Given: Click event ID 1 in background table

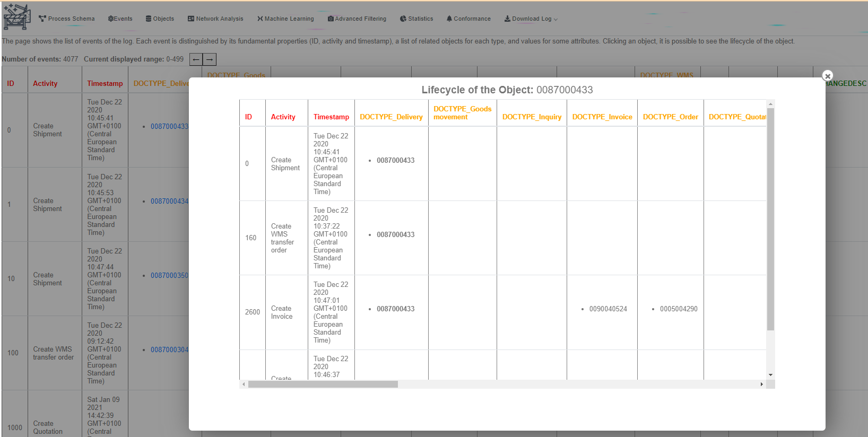Looking at the screenshot, I should click(9, 204).
